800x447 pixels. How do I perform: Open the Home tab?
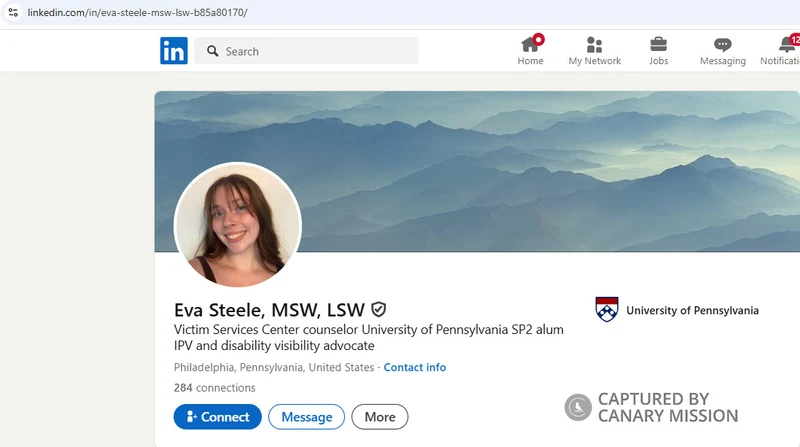(530, 51)
